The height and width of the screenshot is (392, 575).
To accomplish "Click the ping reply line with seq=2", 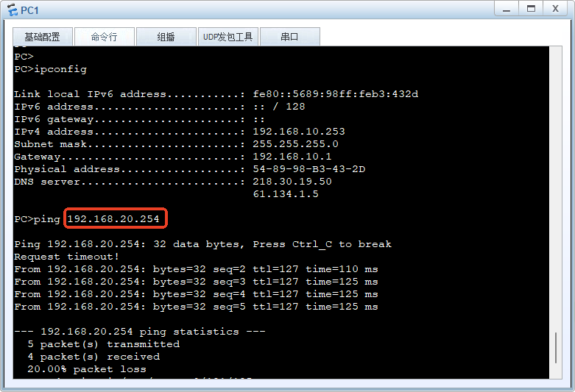I will coord(196,269).
